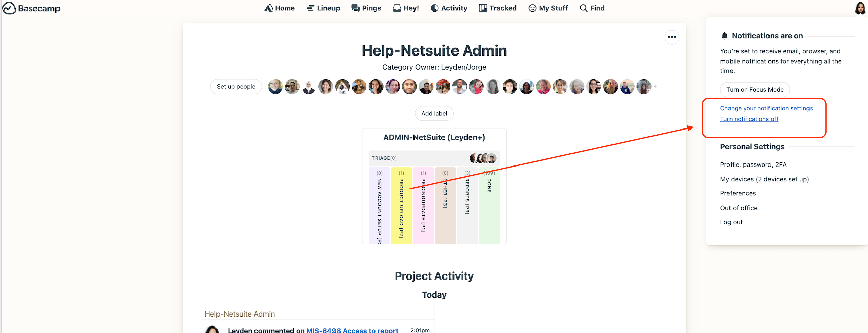This screenshot has height=333, width=868.
Task: Open Out of office settings
Action: click(739, 208)
